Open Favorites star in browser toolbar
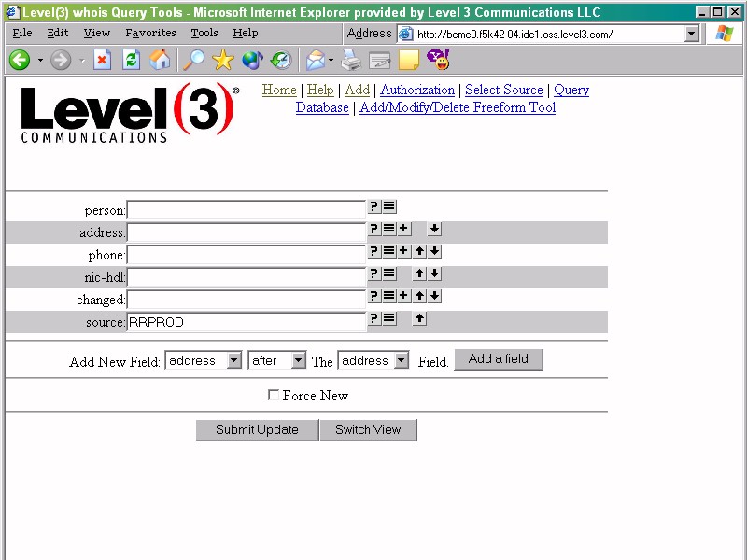The height and width of the screenshot is (560, 747). point(222,60)
